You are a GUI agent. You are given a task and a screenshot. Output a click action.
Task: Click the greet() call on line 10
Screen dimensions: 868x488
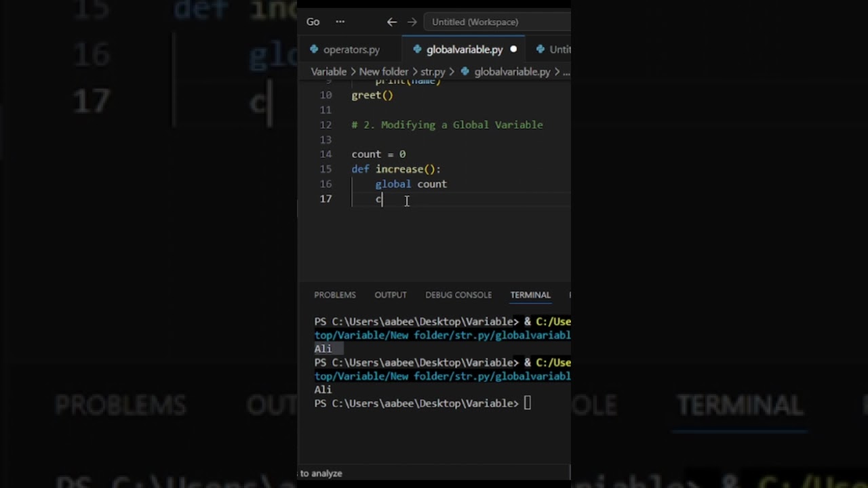(x=372, y=95)
